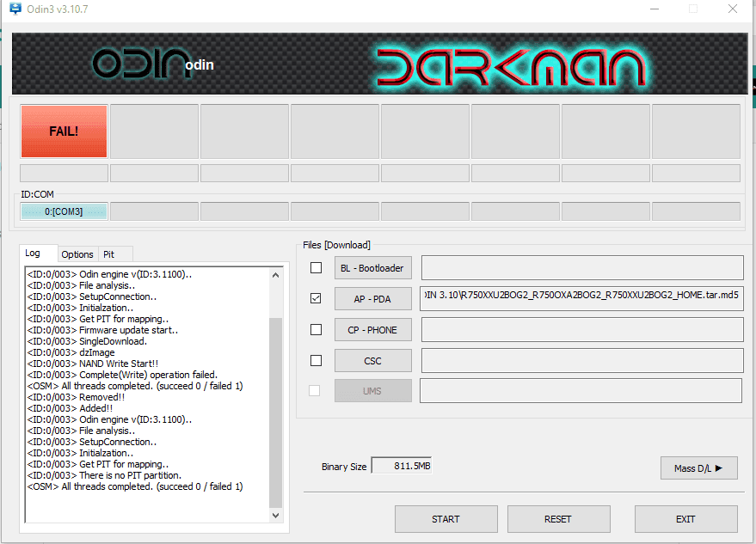Image resolution: width=756 pixels, height=544 pixels.
Task: Click the log vertical scrollbar thumb
Action: 276,413
